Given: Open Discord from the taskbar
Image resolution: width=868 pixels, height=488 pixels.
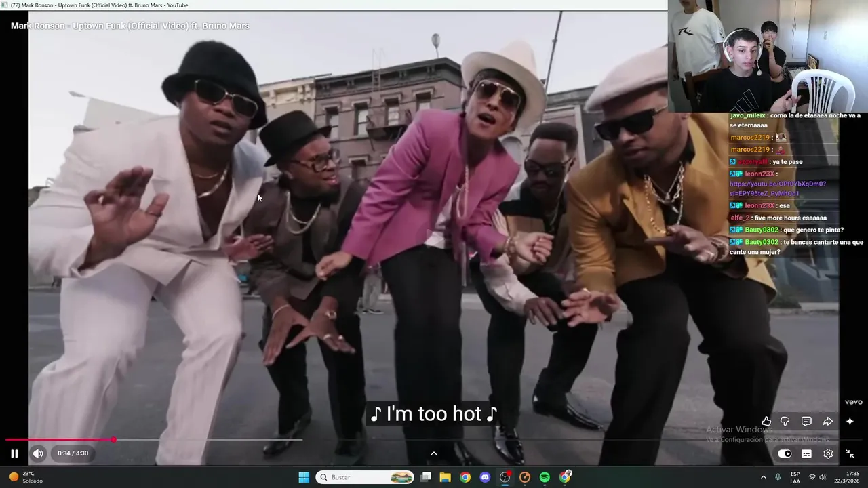Looking at the screenshot, I should (485, 477).
